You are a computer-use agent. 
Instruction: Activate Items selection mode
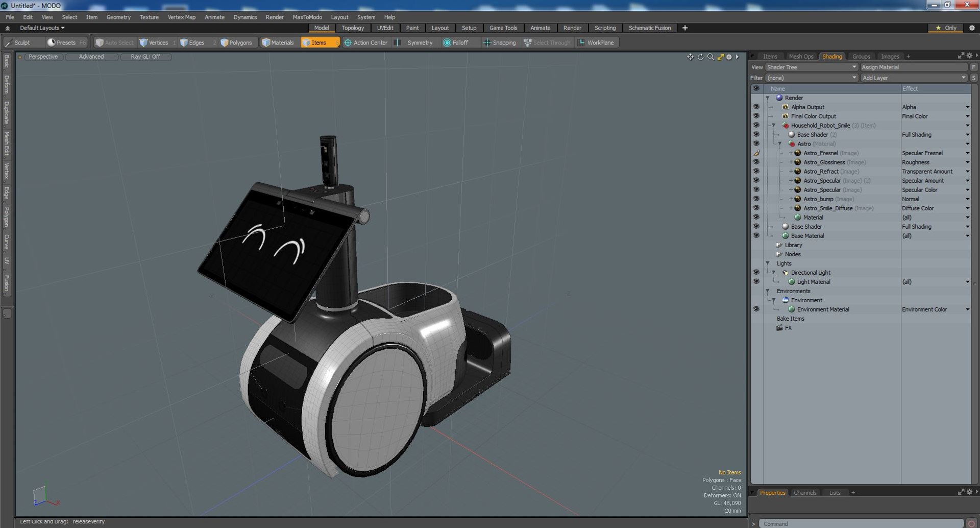(320, 42)
